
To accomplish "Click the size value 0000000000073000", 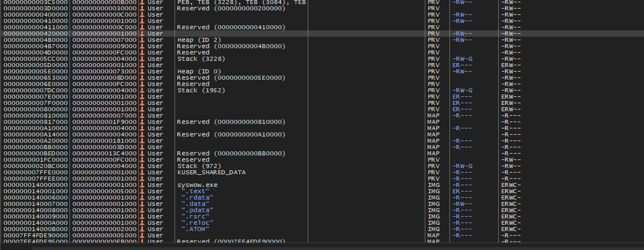I will point(104,71).
